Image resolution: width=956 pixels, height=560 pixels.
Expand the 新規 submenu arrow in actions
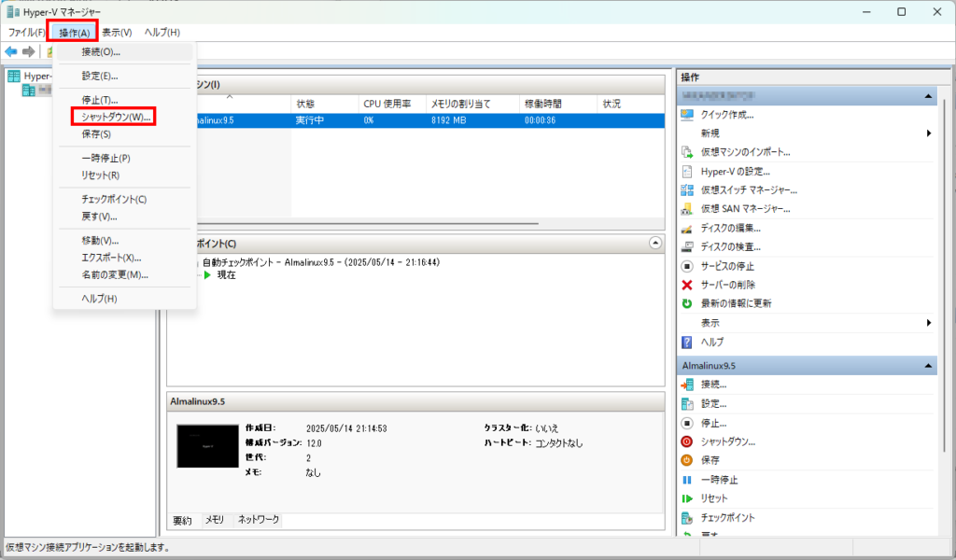[929, 133]
